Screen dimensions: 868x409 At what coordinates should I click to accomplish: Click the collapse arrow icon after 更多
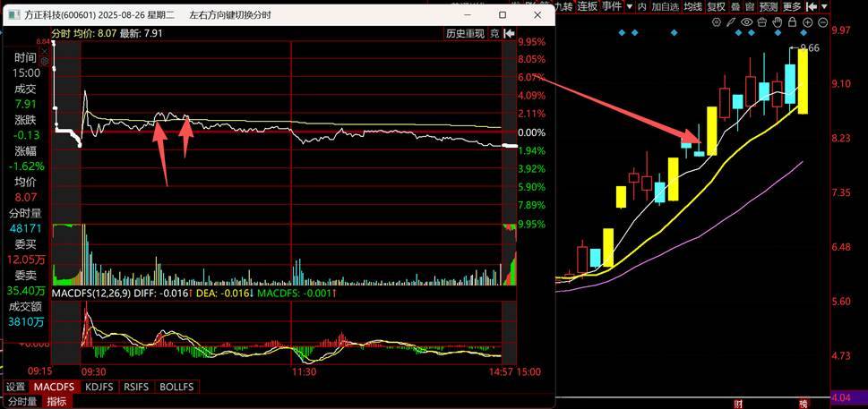pos(809,6)
